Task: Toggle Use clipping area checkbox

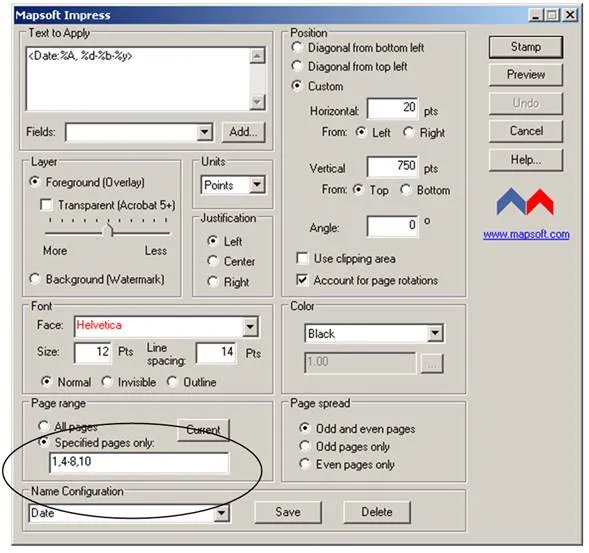Action: coord(302,258)
